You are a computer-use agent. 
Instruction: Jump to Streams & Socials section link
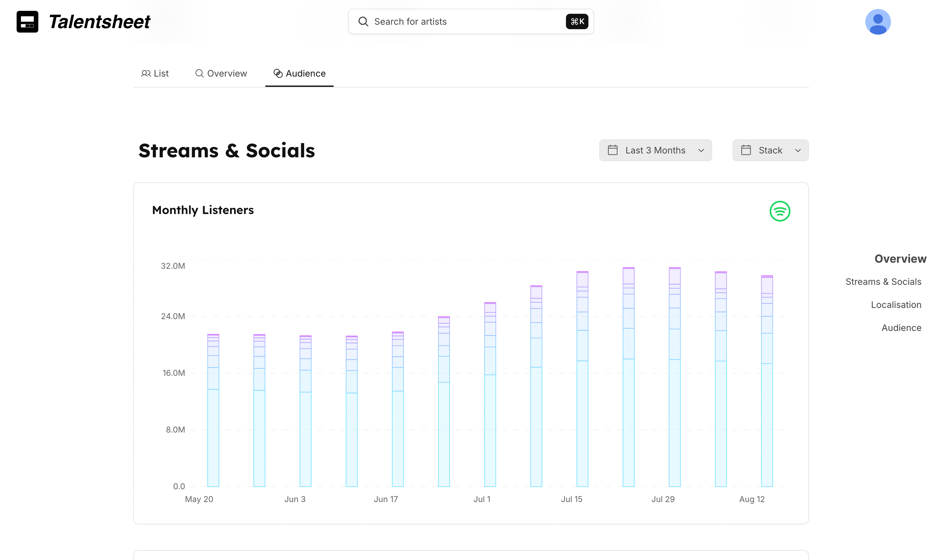tap(883, 282)
